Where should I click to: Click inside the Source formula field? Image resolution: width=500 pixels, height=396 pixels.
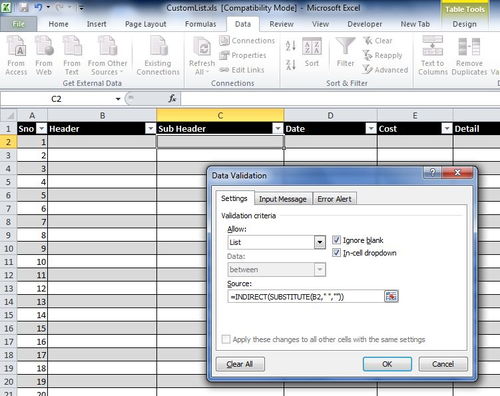[306, 296]
